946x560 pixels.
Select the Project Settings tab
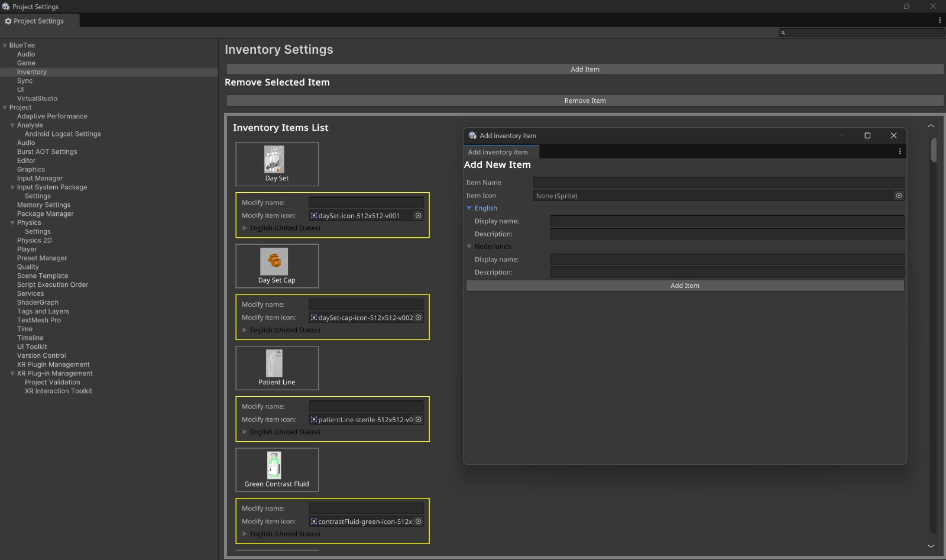pos(39,21)
